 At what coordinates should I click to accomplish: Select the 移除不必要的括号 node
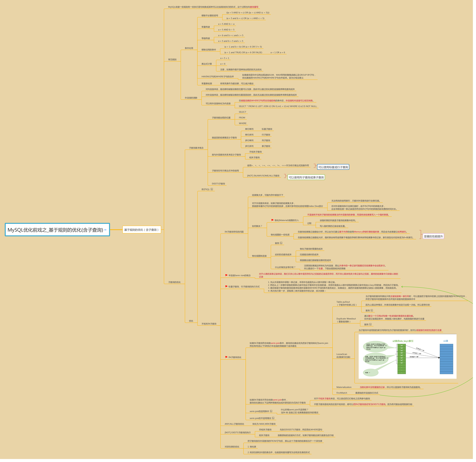coord(211,16)
